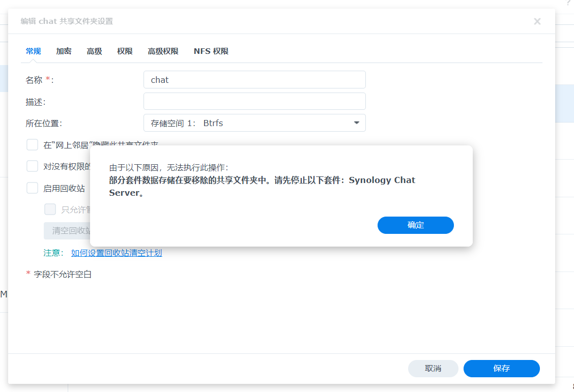574x392 pixels.
Task: Enable the 启用回收站 checkbox
Action: [x=32, y=188]
